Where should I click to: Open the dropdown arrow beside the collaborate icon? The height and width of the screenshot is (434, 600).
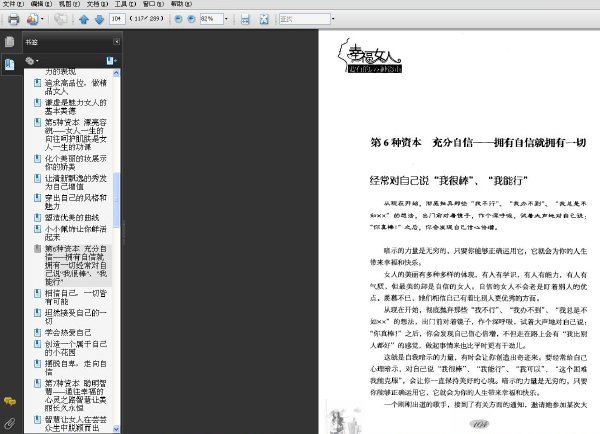pyautogui.click(x=42, y=19)
